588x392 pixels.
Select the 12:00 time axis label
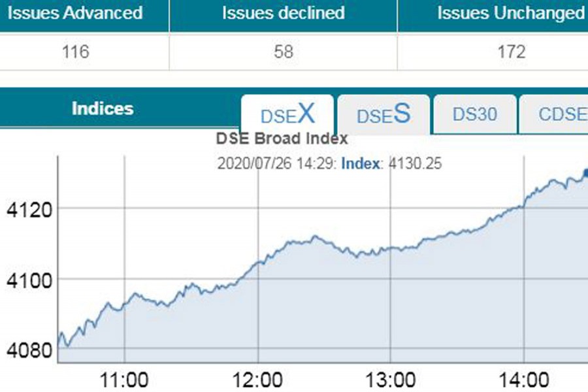[259, 380]
